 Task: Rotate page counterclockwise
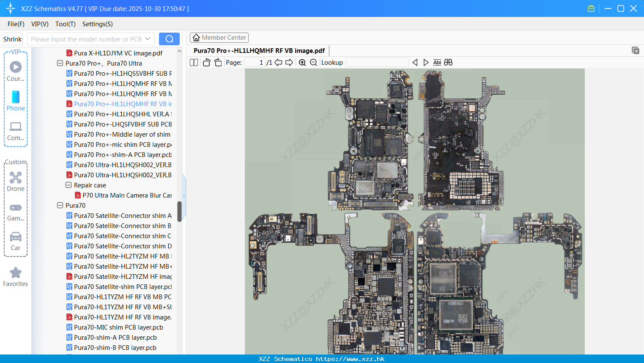point(206,63)
